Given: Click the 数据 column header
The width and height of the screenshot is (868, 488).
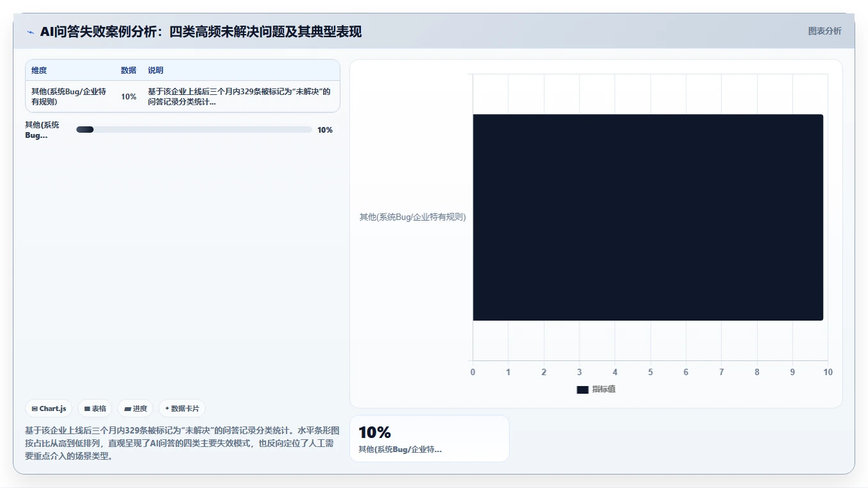Looking at the screenshot, I should [128, 71].
